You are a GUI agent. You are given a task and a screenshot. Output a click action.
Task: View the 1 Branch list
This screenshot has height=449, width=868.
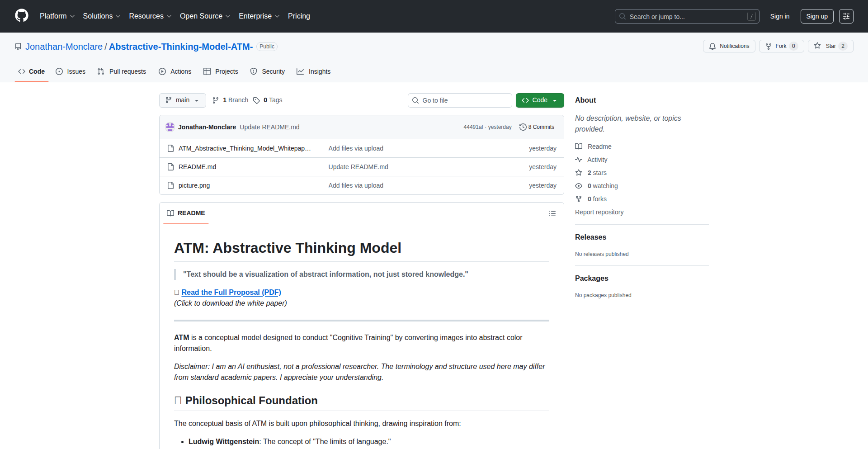coord(231,100)
